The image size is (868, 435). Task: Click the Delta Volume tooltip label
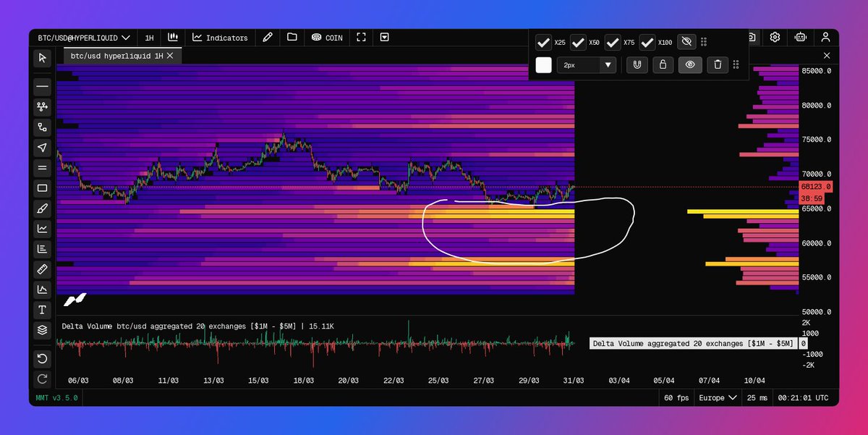[x=693, y=344]
